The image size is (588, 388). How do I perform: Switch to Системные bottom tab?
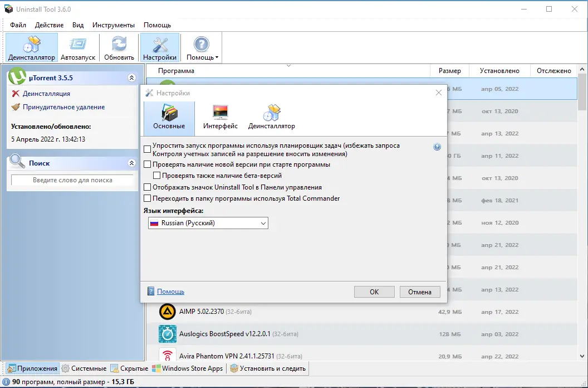coord(84,368)
